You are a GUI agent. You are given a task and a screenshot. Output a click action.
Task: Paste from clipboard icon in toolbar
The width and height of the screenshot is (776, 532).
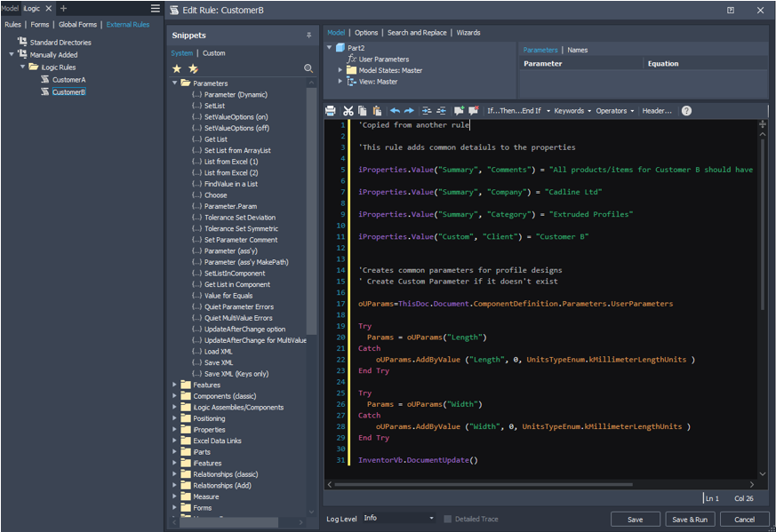click(377, 111)
